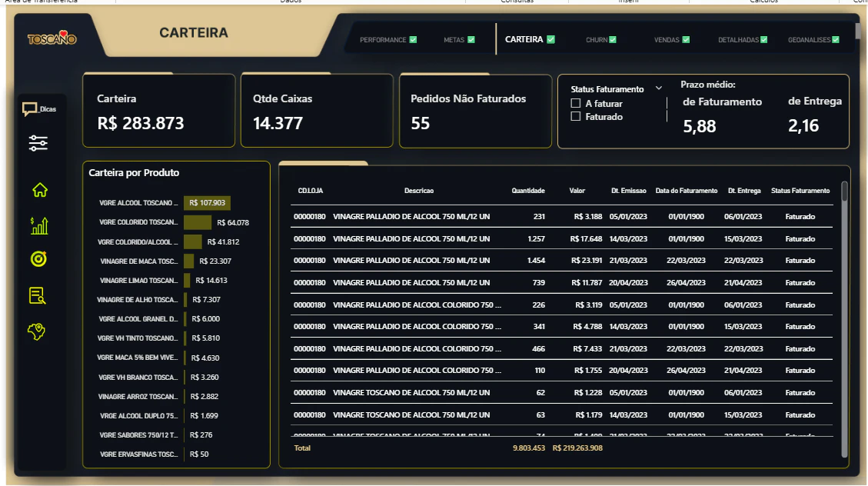Click the de Entrega value 2,16
Viewport: 868px width, 486px height.
tap(803, 125)
